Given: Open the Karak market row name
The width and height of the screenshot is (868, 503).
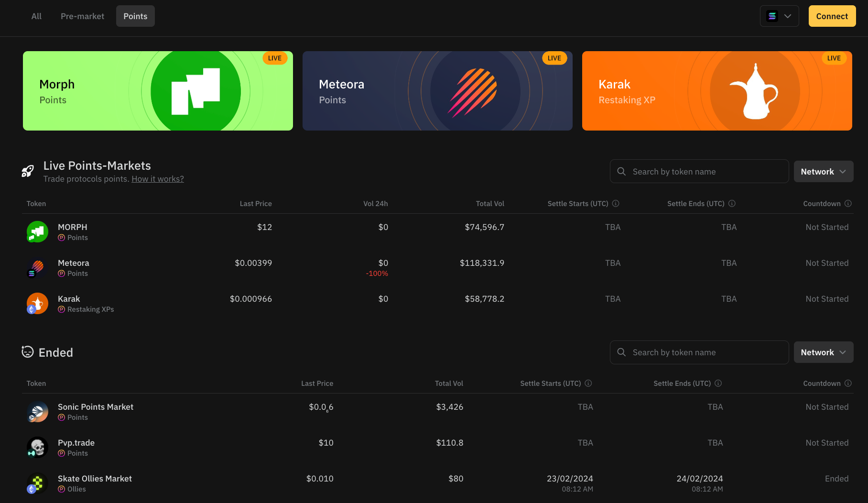Looking at the screenshot, I should click(x=69, y=299).
